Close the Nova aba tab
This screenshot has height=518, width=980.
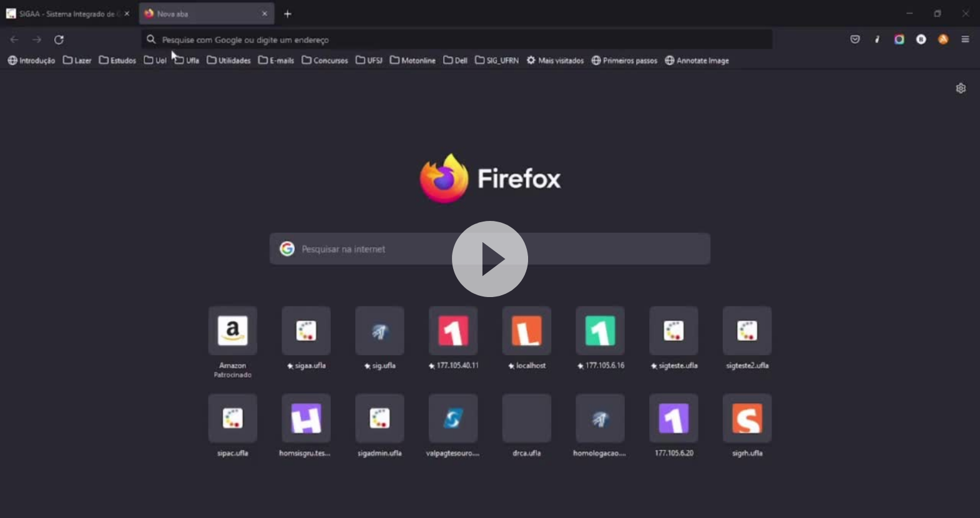[x=265, y=14]
